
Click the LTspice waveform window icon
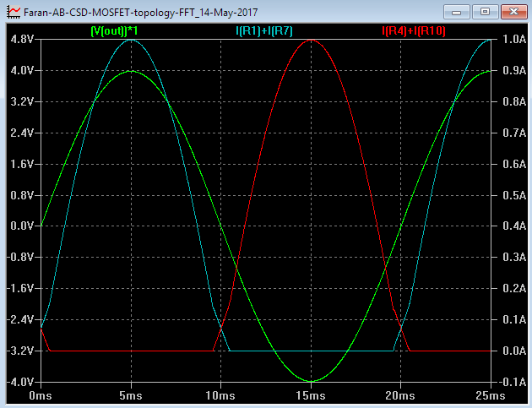click(x=14, y=12)
